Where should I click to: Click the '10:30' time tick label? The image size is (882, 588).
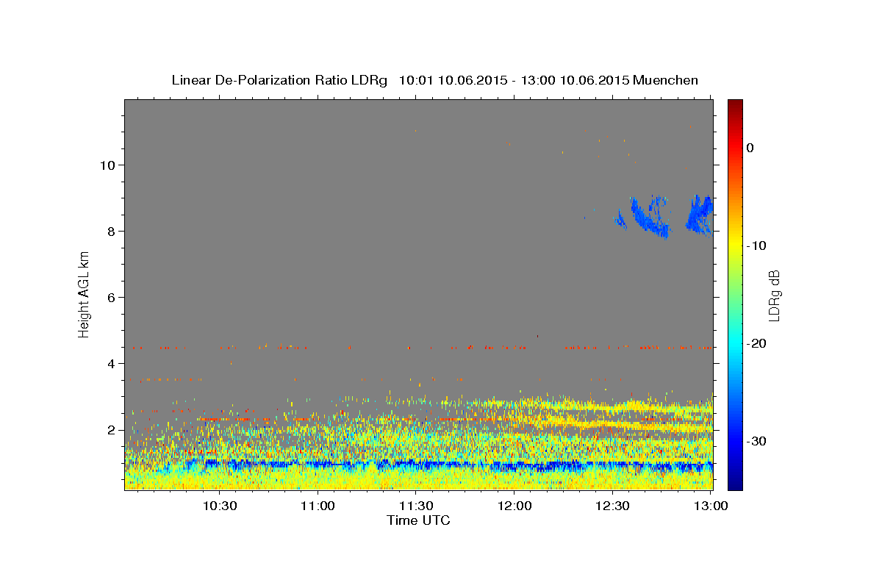coord(219,506)
